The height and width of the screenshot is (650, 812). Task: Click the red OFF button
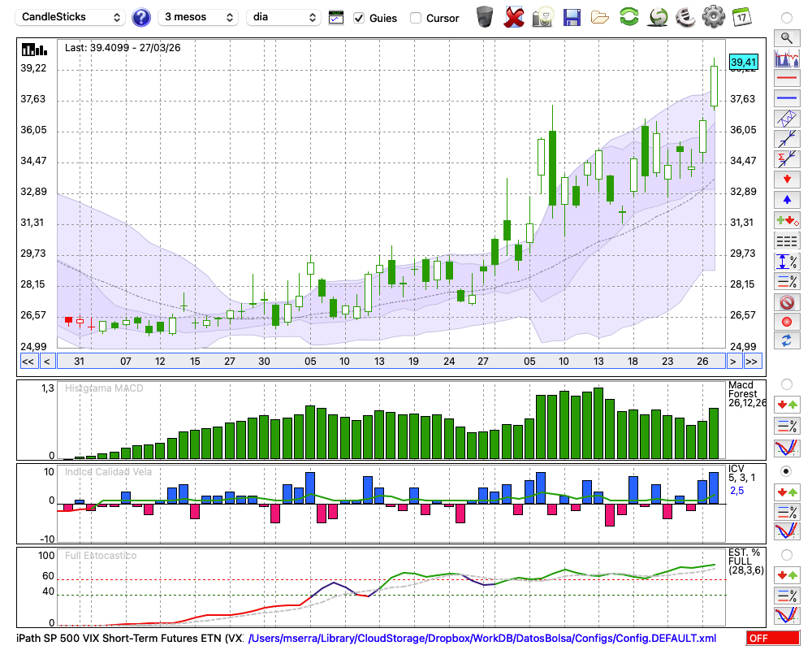pyautogui.click(x=772, y=639)
